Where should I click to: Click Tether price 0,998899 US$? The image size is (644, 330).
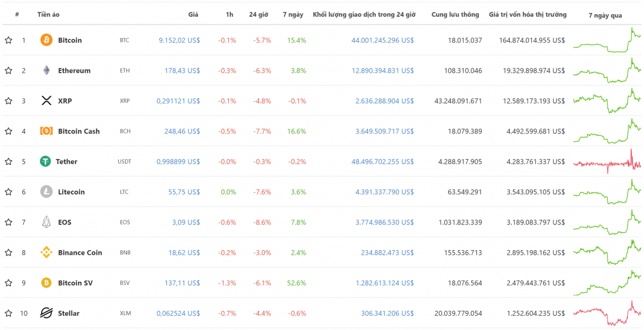click(178, 161)
